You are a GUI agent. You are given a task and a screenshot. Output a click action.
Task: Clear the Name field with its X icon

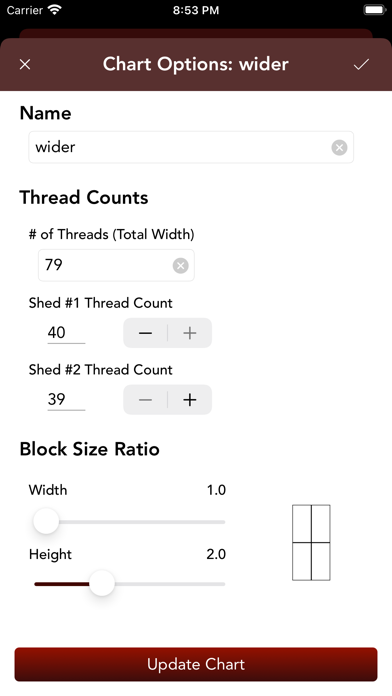tap(339, 147)
